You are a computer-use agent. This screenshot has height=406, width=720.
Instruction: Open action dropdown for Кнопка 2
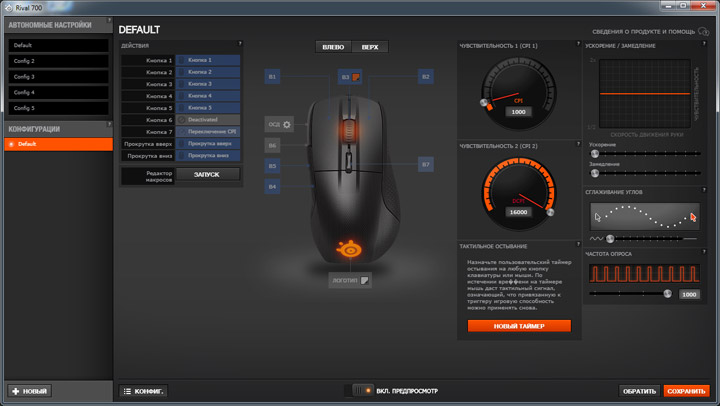(x=208, y=72)
